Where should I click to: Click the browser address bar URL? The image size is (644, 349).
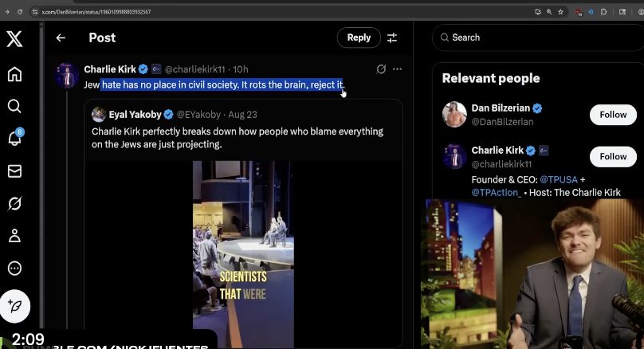(x=96, y=12)
